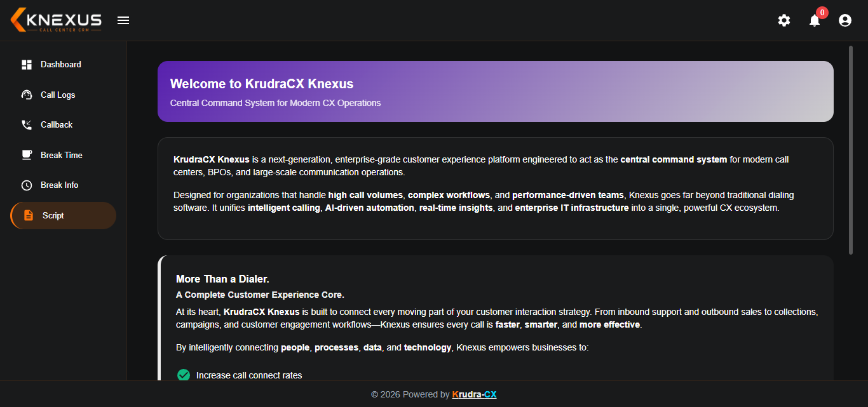868x407 pixels.
Task: Click the Break Info clock icon
Action: (x=27, y=185)
